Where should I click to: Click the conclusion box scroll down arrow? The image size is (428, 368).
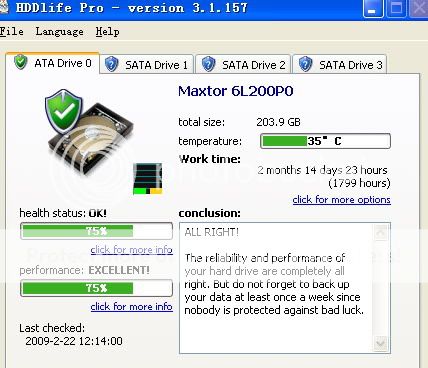click(x=381, y=343)
